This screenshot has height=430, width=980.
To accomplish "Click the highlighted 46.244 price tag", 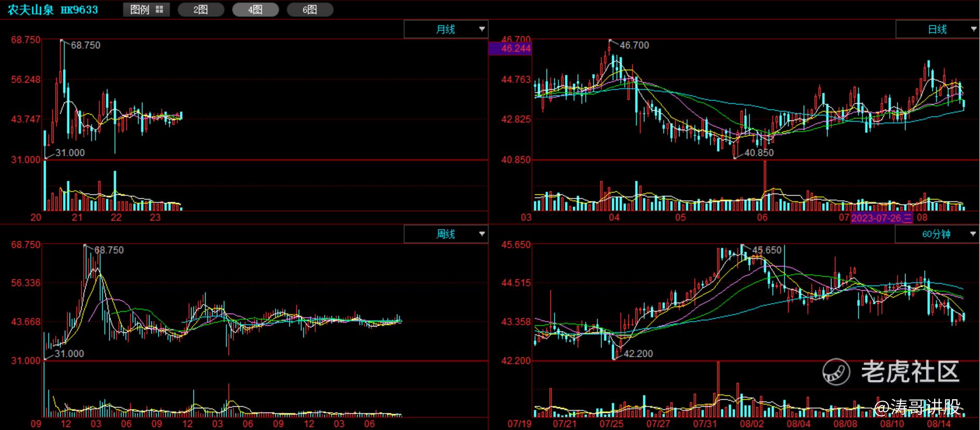I will point(510,48).
